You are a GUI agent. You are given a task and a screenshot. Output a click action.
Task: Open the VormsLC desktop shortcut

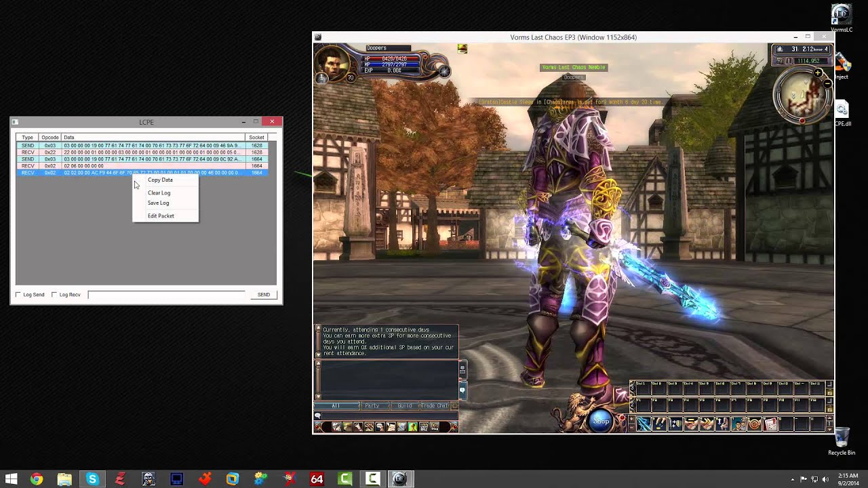click(842, 18)
